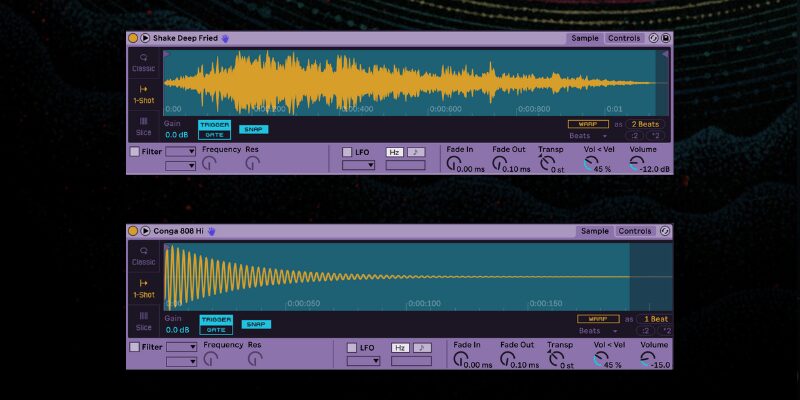Select Classic mode in Shake Deep Fried
Screen dimensions: 800x400
tap(144, 62)
